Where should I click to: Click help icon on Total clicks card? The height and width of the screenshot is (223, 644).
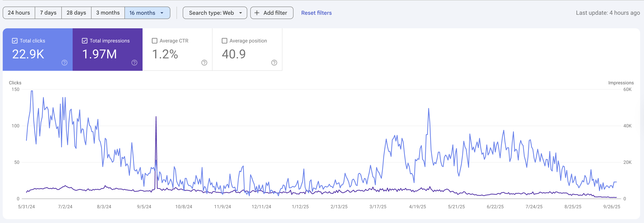coord(64,63)
